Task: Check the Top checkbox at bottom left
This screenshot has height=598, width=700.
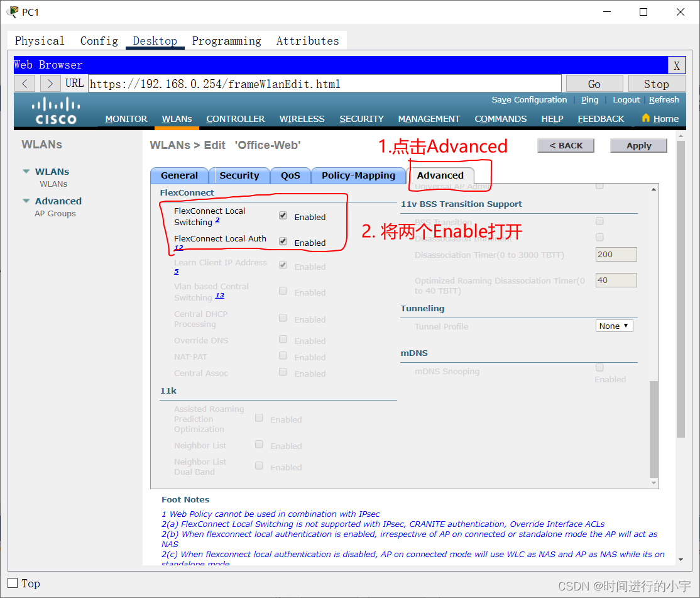Action: [x=11, y=583]
